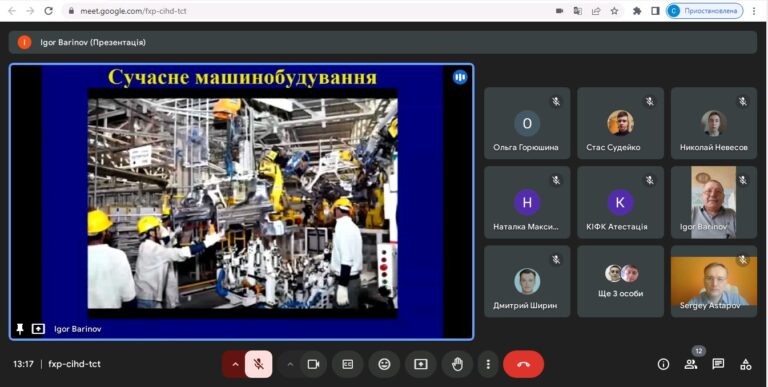Open camera permission icon in address bar

(559, 11)
